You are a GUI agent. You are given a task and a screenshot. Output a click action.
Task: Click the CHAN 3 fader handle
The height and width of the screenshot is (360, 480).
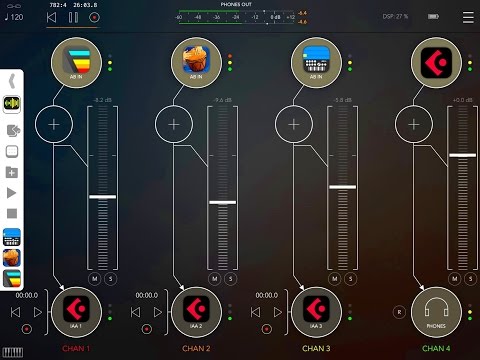(343, 187)
